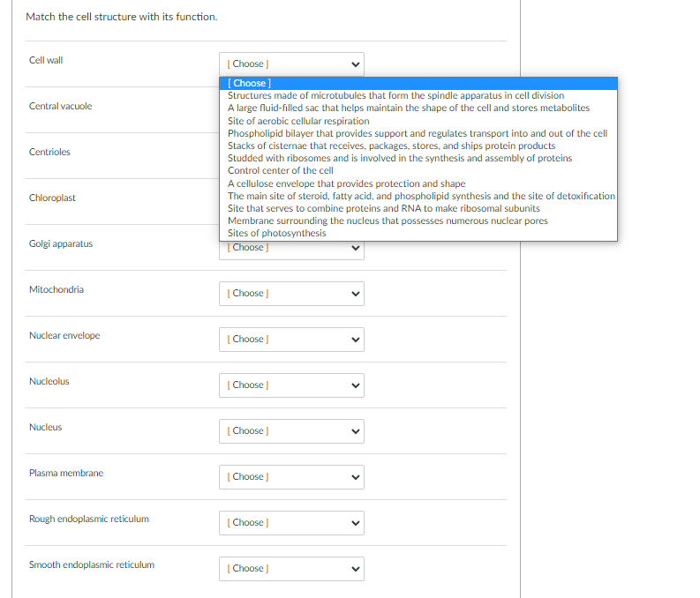Open the Nucleus dropdown
700x598 pixels.
(291, 431)
